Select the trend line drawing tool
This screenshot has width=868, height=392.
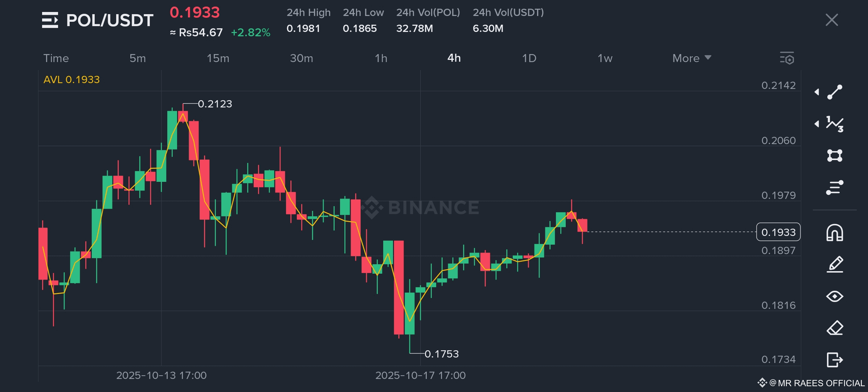[x=835, y=92]
